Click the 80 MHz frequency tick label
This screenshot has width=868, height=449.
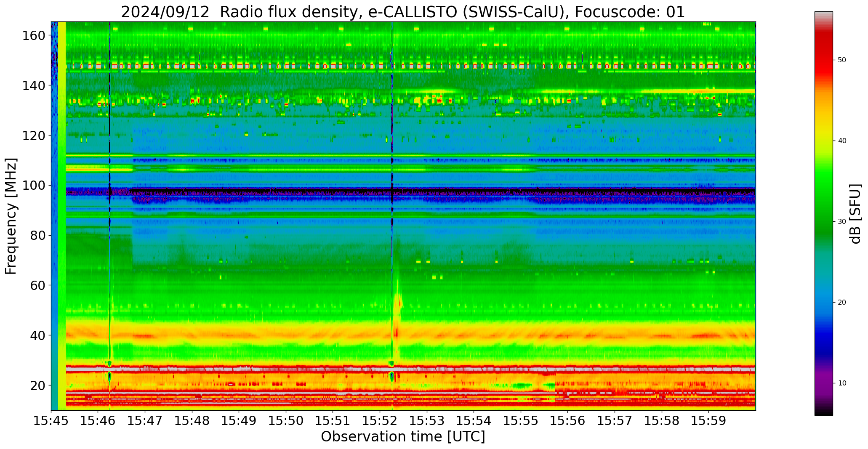point(37,235)
